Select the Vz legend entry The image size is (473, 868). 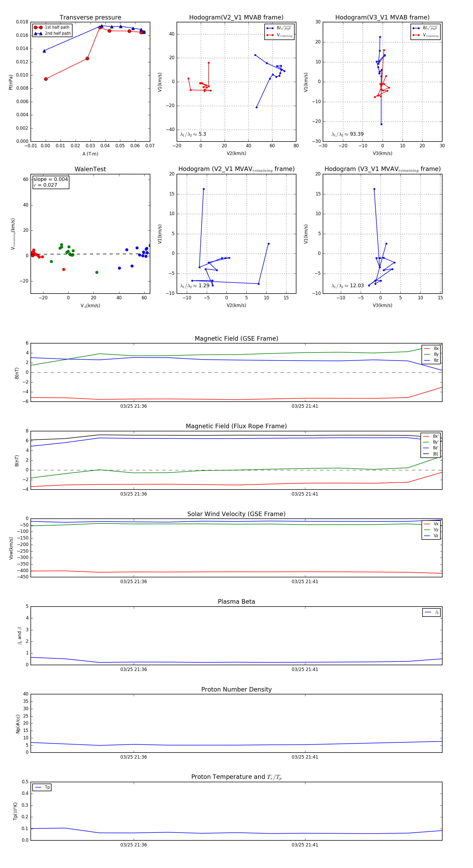coord(431,536)
